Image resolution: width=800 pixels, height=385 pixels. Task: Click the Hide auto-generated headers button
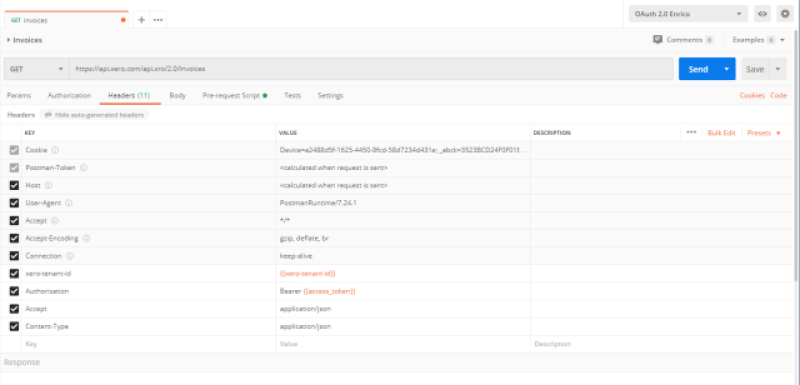tap(94, 115)
